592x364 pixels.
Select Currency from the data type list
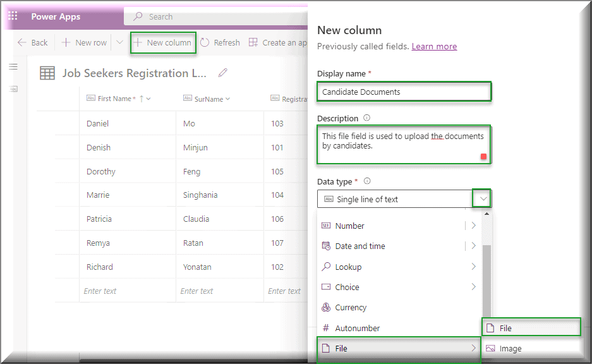[x=349, y=307]
